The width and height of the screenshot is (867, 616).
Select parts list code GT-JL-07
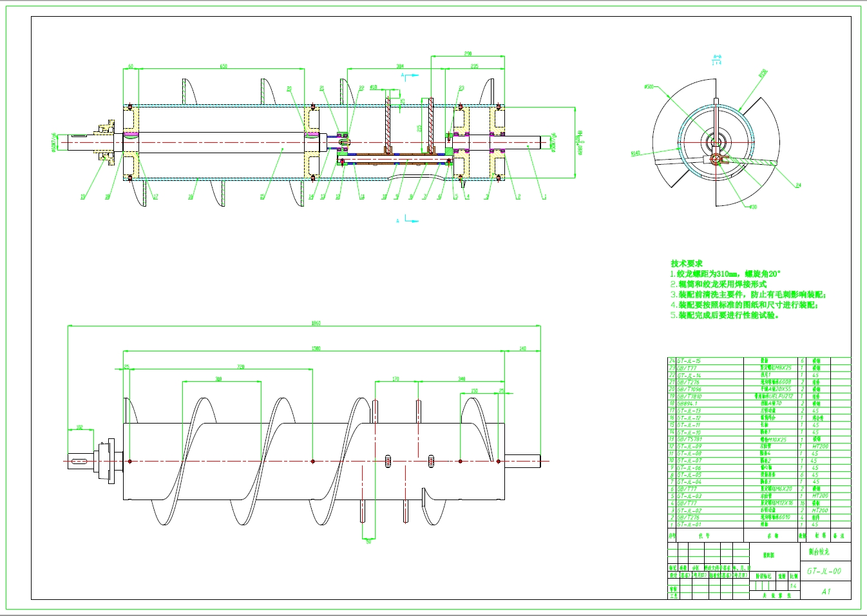[x=689, y=460]
